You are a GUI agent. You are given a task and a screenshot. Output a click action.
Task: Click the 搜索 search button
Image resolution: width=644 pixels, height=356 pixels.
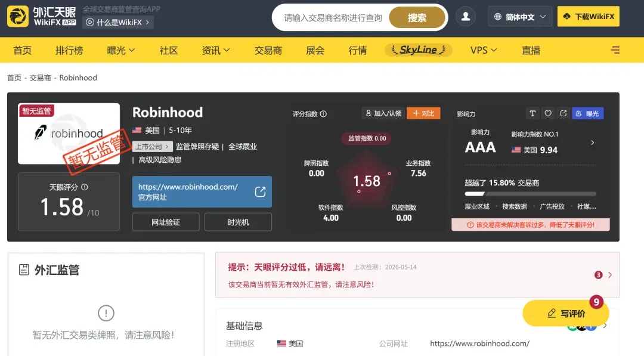(417, 18)
